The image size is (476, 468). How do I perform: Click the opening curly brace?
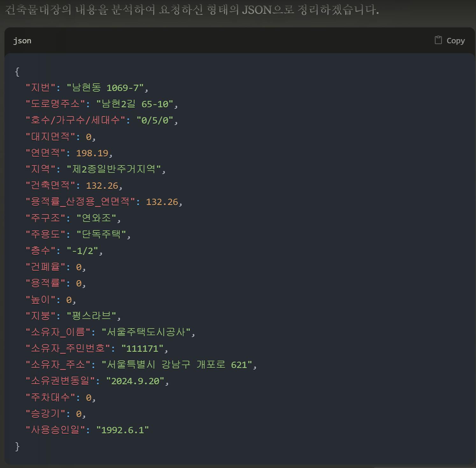(x=17, y=72)
